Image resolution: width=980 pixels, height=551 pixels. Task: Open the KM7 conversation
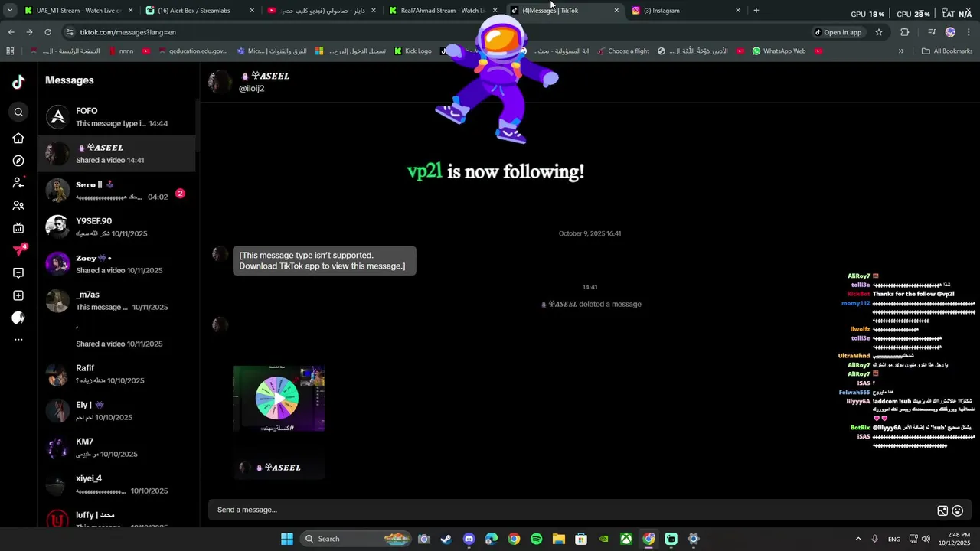(116, 448)
